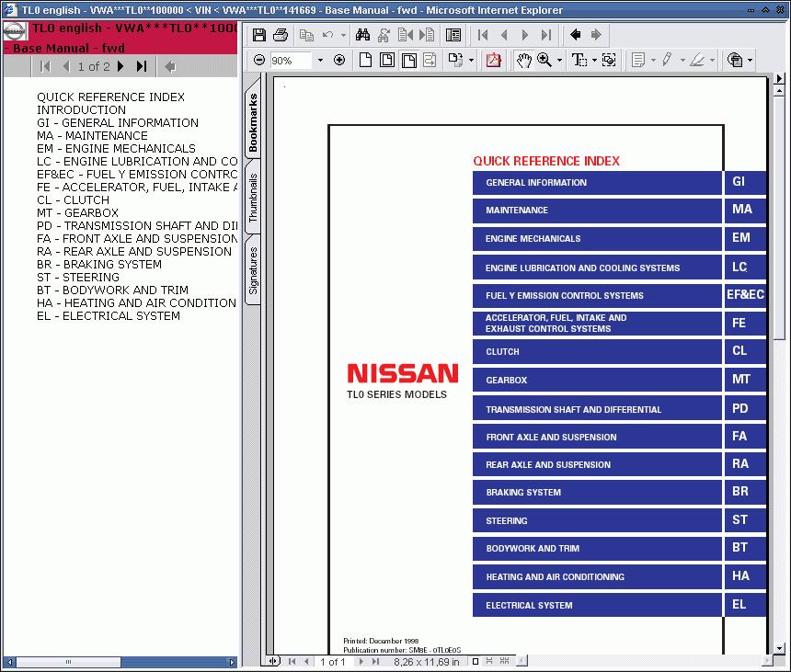Select the Zoom In magnifier tool

coord(545,61)
